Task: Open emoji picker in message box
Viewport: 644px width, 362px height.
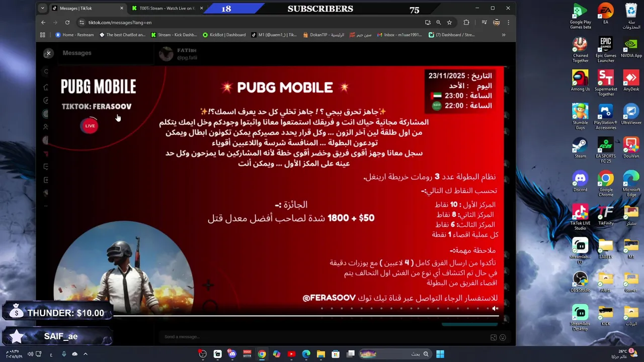Action: click(503, 337)
